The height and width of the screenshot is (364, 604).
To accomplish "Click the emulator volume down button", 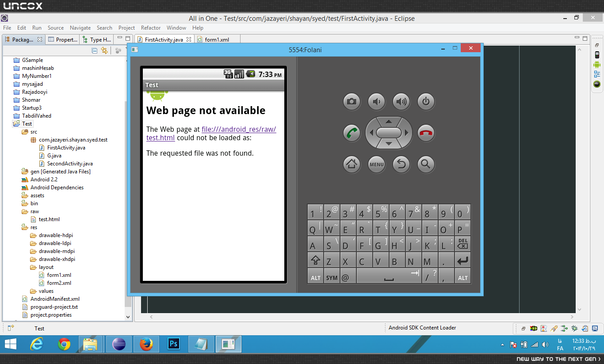I will click(376, 102).
